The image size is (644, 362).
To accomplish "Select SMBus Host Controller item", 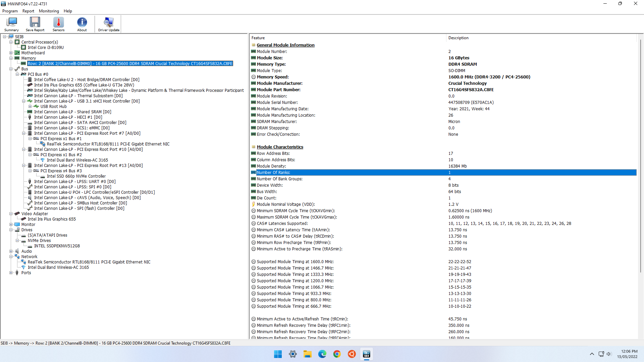I will (80, 203).
